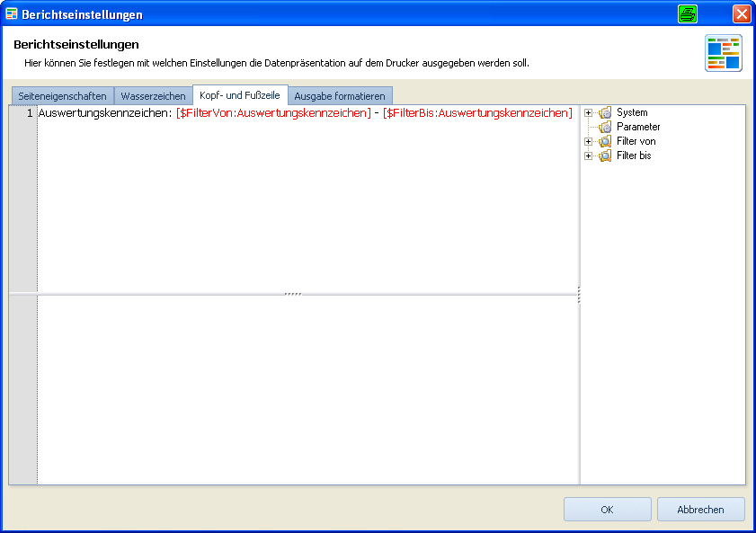Select the Parameter tree item label
Viewport: 756px width, 533px height.
[x=638, y=128]
